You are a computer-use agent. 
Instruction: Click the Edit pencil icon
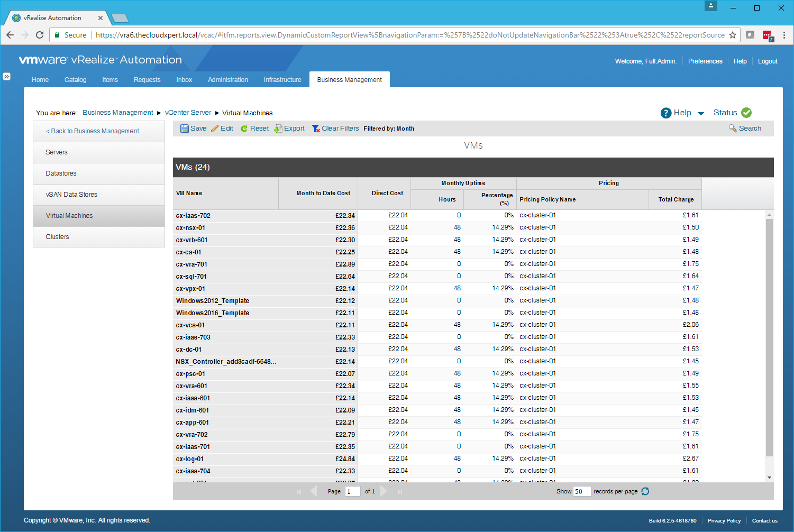click(215, 129)
